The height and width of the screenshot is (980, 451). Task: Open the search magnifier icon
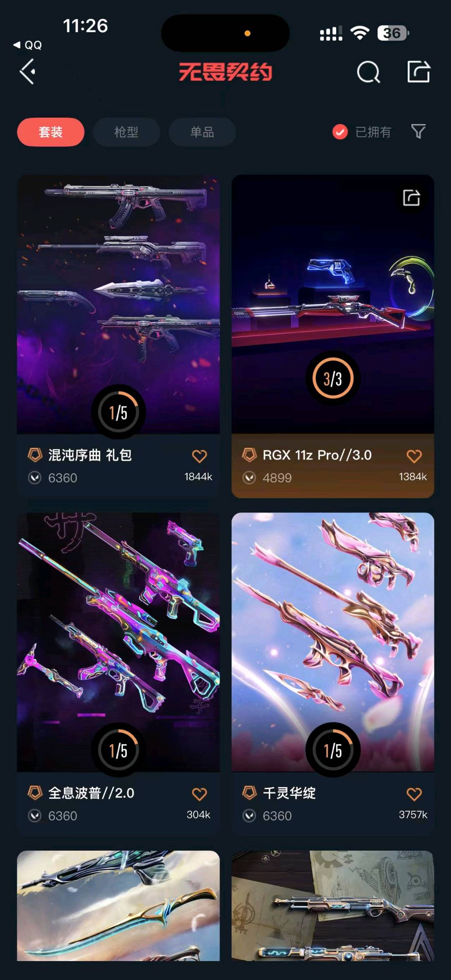tap(368, 72)
